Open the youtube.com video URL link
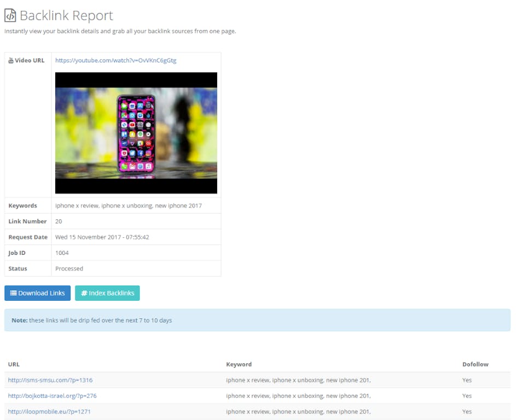This screenshot has height=420, width=516. (115, 61)
